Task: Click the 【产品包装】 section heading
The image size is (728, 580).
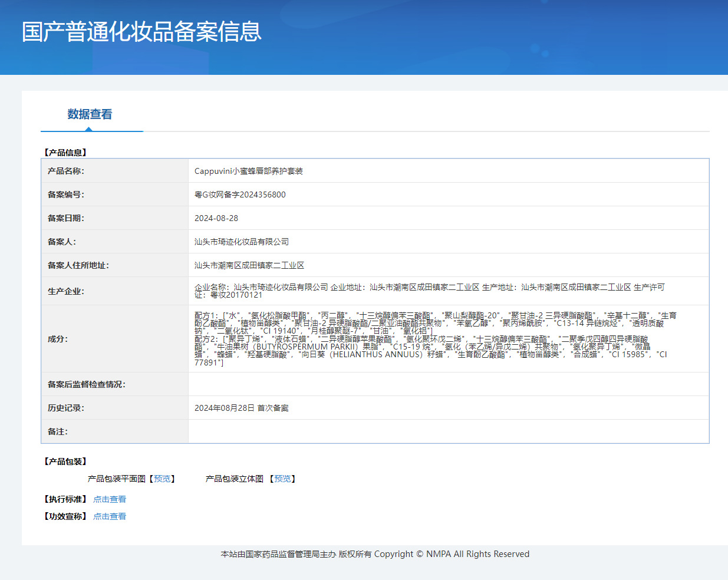Action: pos(65,462)
